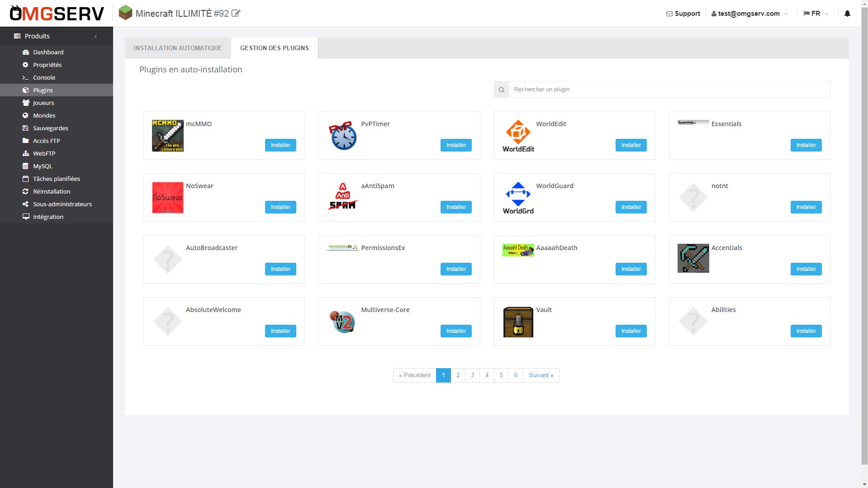
Task: Install the Multiverse-Core plugin
Action: tap(456, 331)
